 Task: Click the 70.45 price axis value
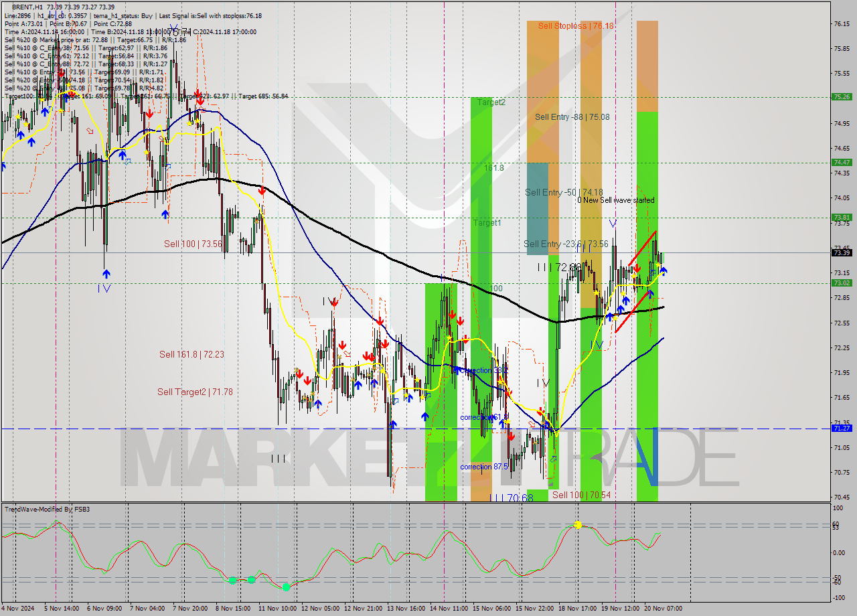click(x=842, y=497)
